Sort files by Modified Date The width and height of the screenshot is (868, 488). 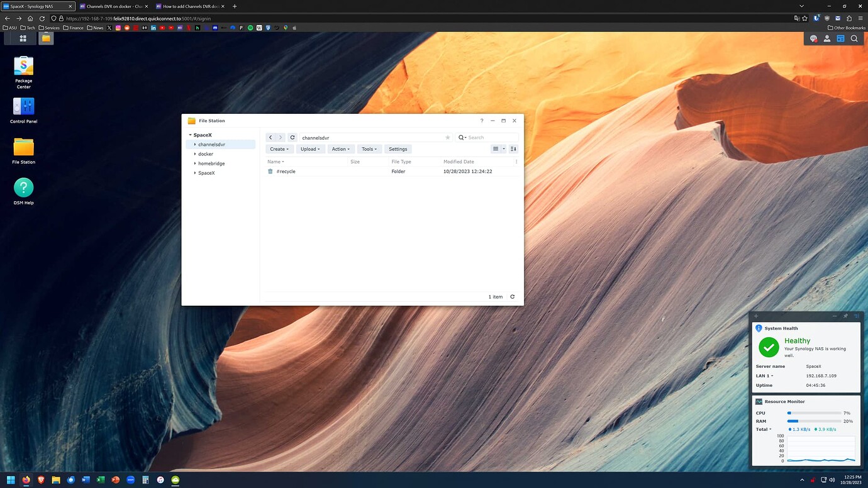[458, 162]
